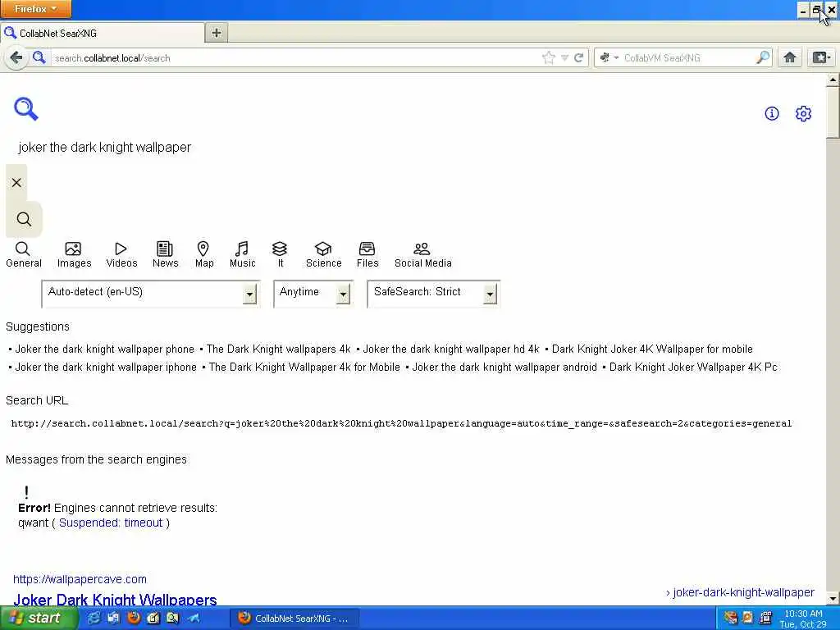The height and width of the screenshot is (630, 840).
Task: Switch to Files category
Action: (367, 255)
